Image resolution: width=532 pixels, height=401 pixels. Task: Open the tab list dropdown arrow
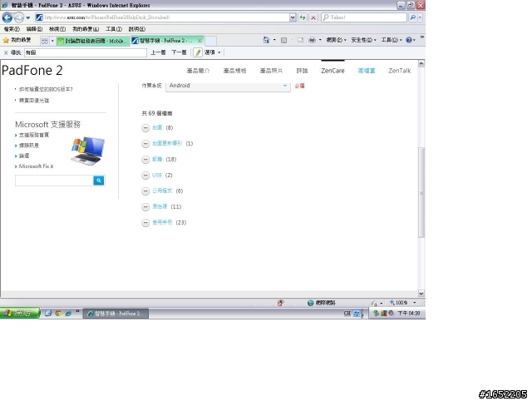52,41
